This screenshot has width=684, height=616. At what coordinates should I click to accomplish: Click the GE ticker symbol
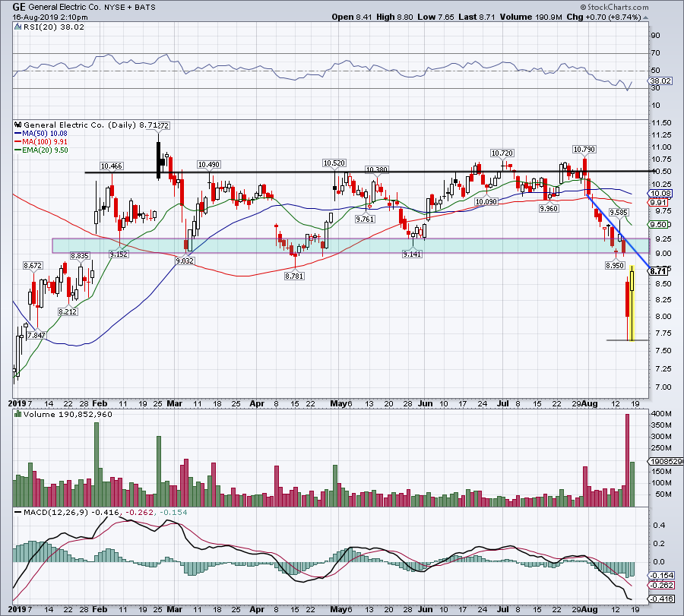pyautogui.click(x=19, y=7)
